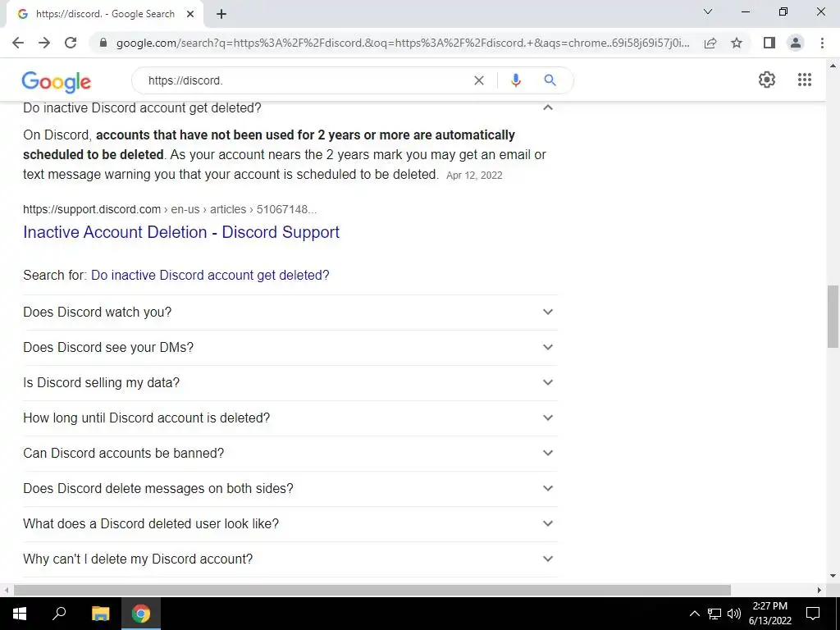The width and height of the screenshot is (840, 630).
Task: Start voice search with the microphone icon
Action: pyautogui.click(x=516, y=80)
